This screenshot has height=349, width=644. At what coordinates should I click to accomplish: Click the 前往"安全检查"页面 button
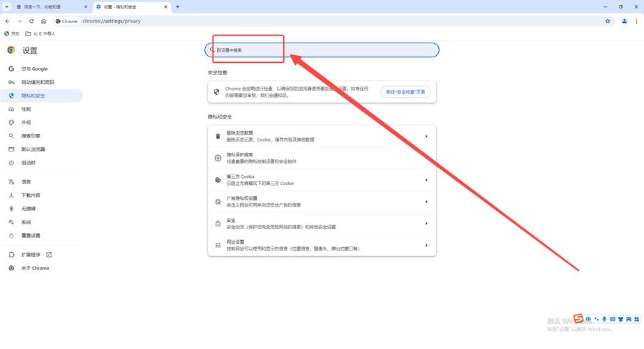pyautogui.click(x=405, y=92)
